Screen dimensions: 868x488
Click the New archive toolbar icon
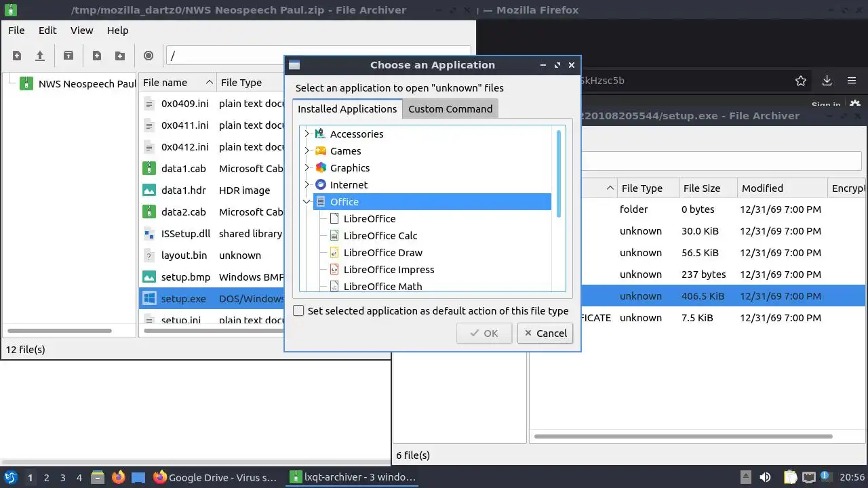17,56
